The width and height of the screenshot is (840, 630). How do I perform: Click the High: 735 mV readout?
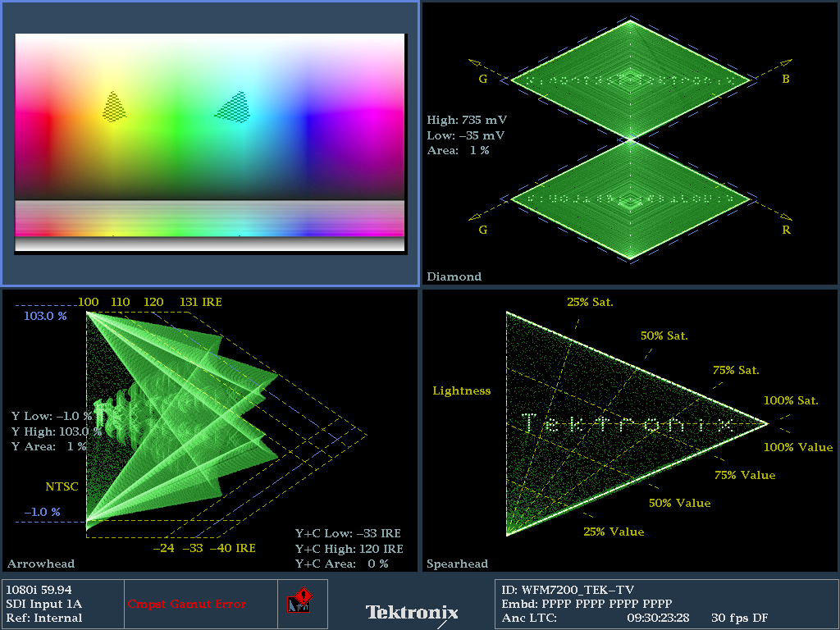[x=467, y=120]
